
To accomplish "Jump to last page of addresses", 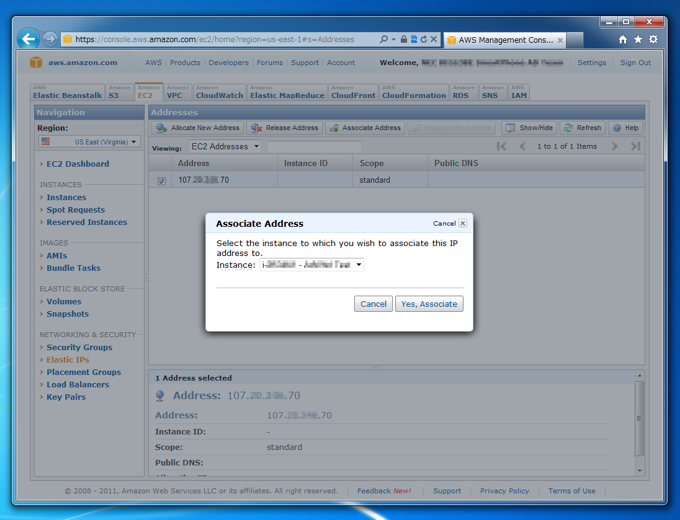I will tap(635, 147).
